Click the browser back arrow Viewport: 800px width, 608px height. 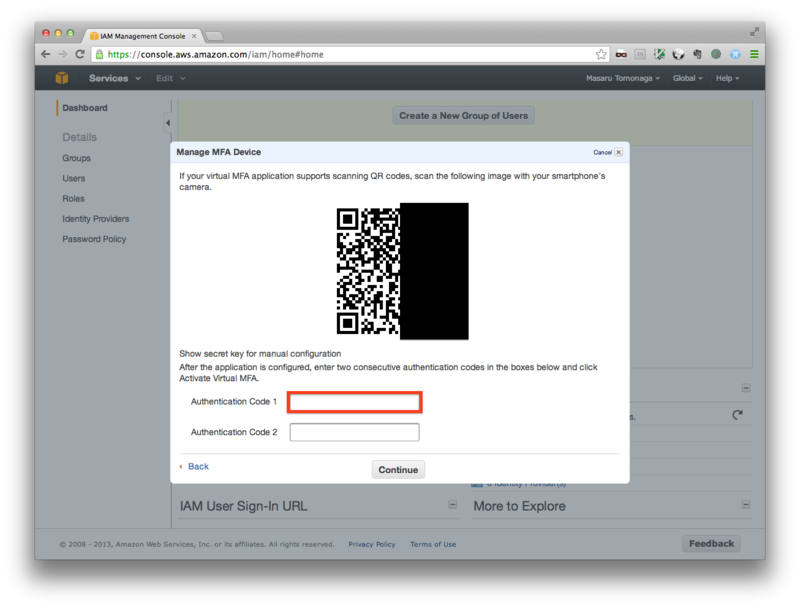[45, 54]
